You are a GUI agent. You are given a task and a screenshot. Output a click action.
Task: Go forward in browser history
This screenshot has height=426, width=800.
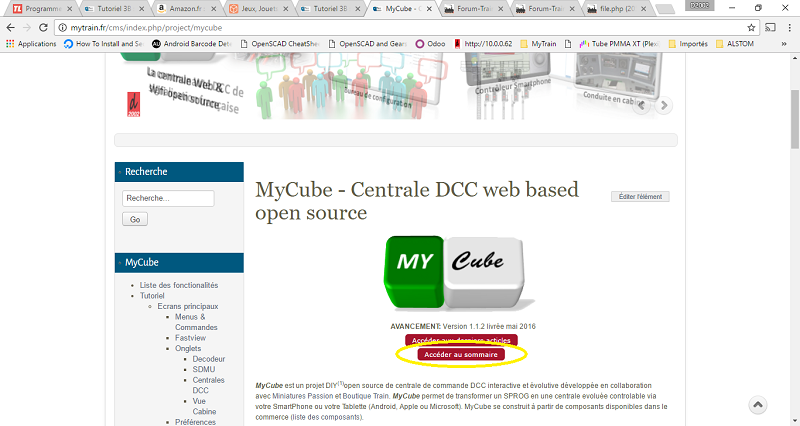pyautogui.click(x=27, y=28)
